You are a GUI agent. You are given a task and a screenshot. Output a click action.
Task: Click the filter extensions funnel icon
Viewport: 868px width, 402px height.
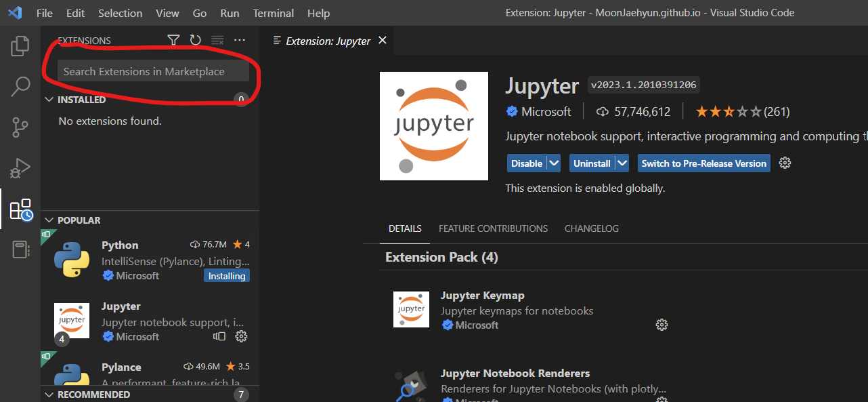pyautogui.click(x=173, y=41)
